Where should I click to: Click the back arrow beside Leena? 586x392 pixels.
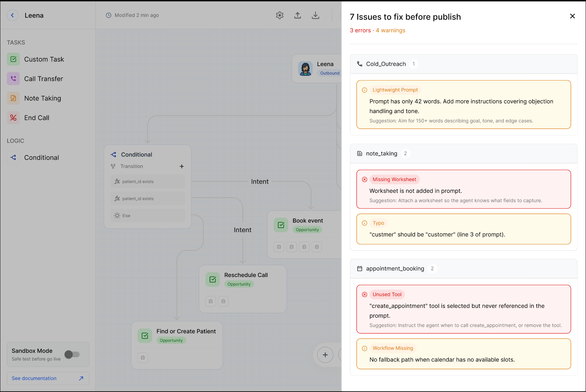pos(12,15)
